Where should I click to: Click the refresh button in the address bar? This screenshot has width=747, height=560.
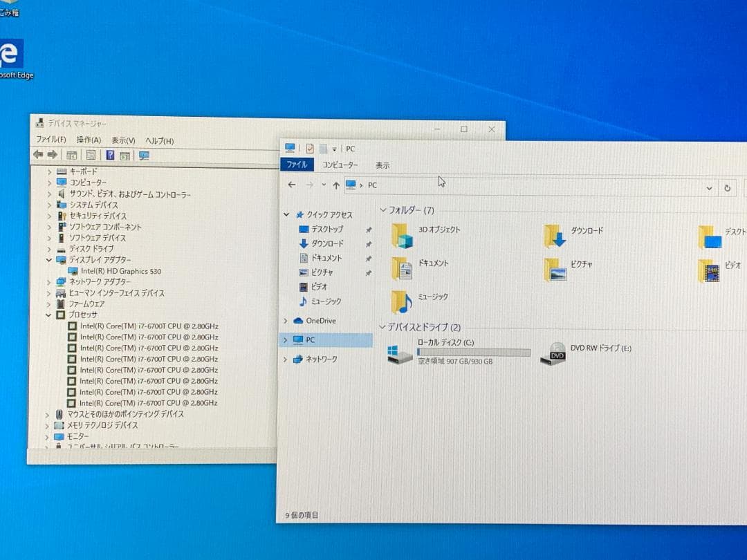click(726, 187)
